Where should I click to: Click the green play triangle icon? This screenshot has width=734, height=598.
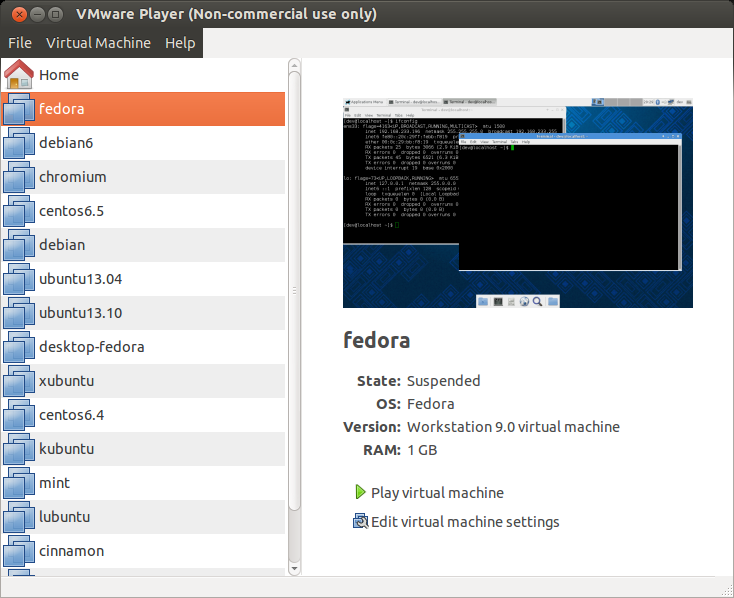(x=360, y=492)
